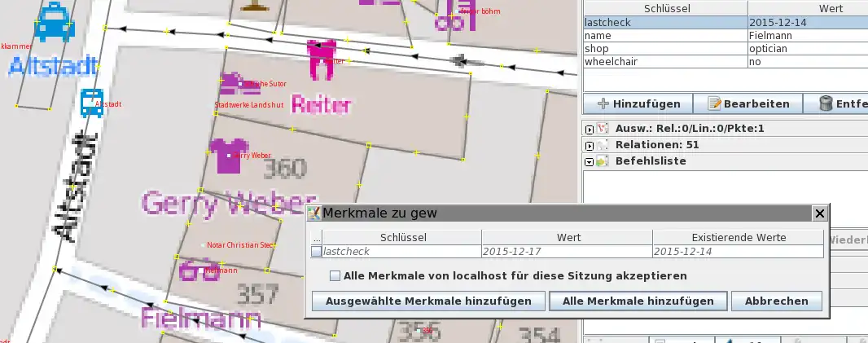
Task: Click Hinzufügen to add a tag
Action: pos(638,103)
